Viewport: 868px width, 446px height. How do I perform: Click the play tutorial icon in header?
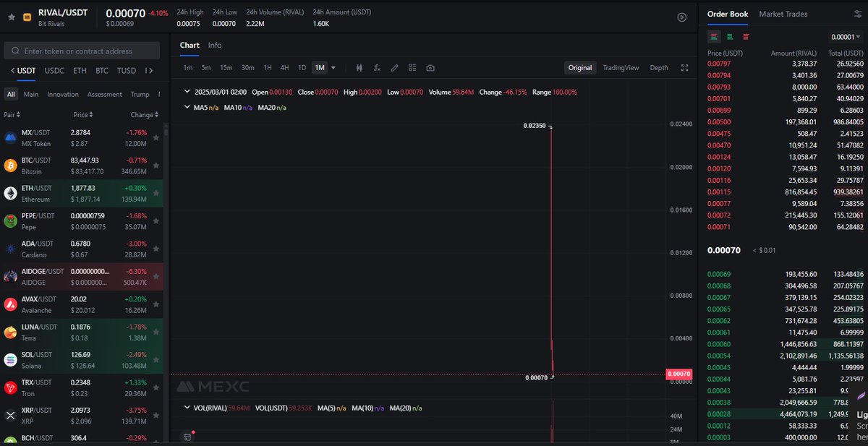pos(681,17)
